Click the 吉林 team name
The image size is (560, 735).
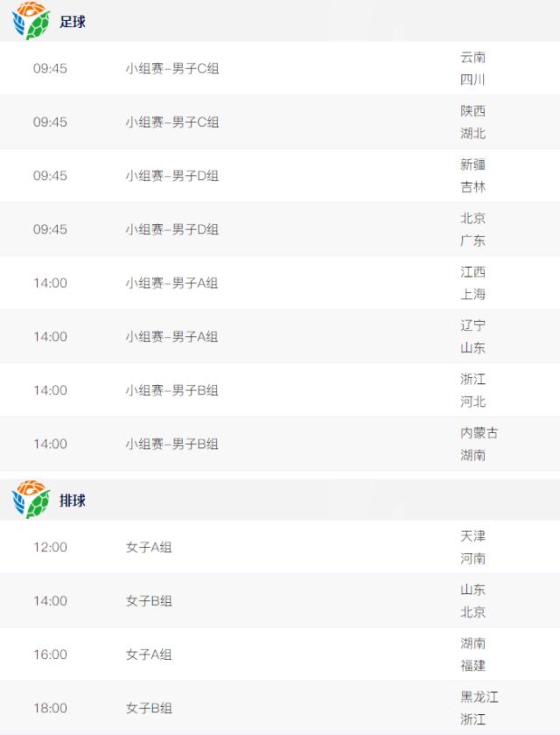pos(473,187)
